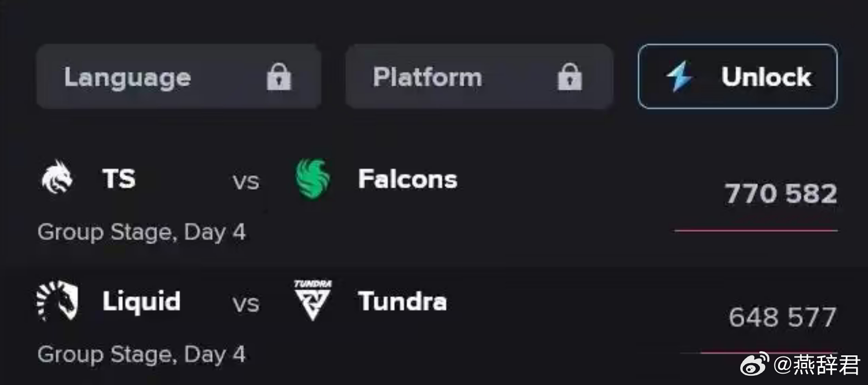Image resolution: width=868 pixels, height=385 pixels.
Task: Click the Weibo logo watermark
Action: [x=754, y=364]
